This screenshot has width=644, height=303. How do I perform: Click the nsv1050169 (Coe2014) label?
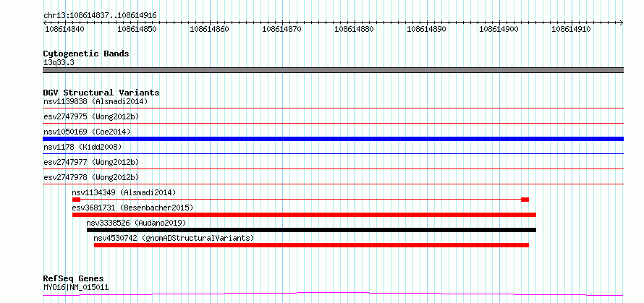click(87, 132)
